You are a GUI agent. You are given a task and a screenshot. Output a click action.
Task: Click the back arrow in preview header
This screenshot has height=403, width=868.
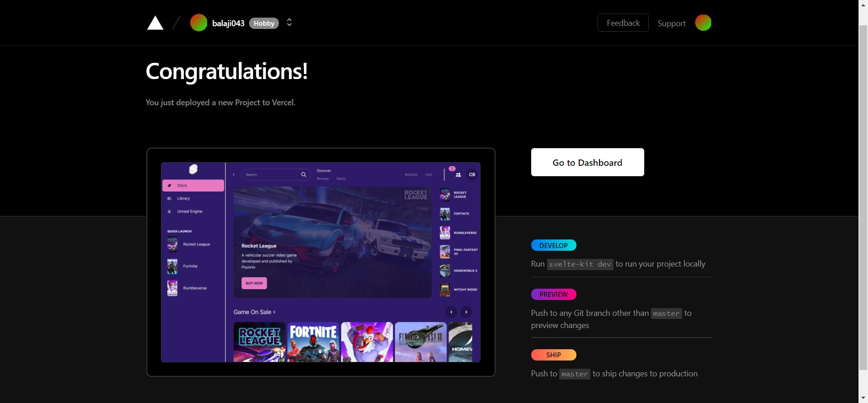(x=234, y=174)
